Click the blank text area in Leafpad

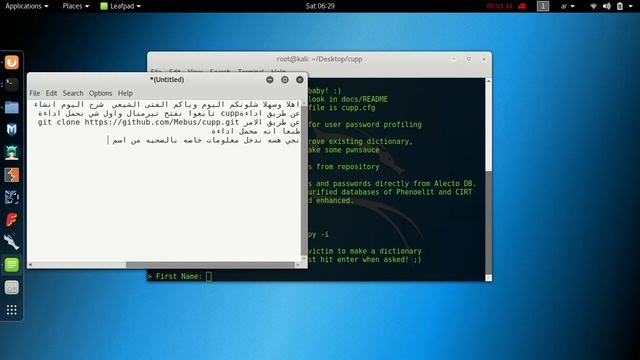click(163, 204)
